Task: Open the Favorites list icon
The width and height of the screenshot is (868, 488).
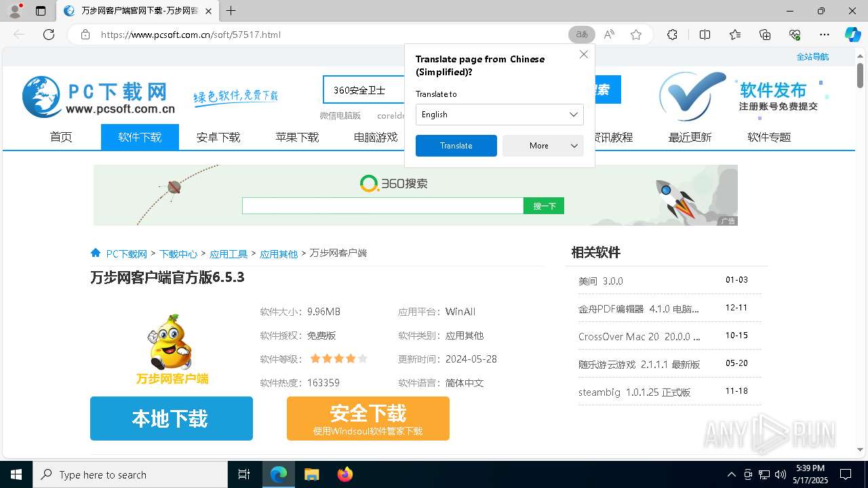Action: click(735, 35)
